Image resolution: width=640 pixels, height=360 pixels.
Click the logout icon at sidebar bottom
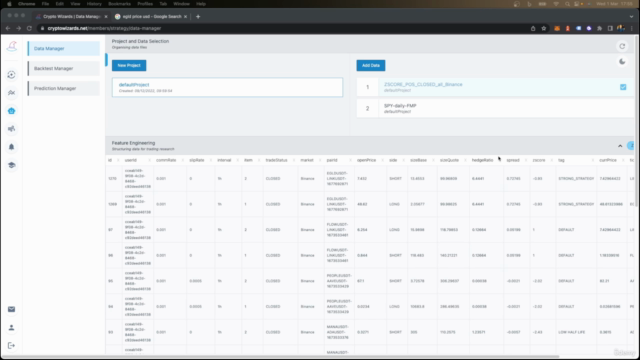pos(11,345)
